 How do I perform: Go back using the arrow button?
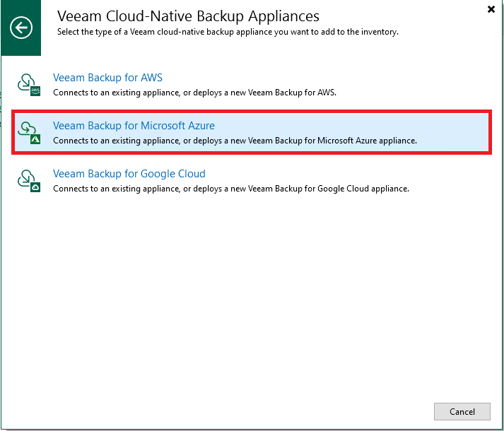tap(21, 28)
